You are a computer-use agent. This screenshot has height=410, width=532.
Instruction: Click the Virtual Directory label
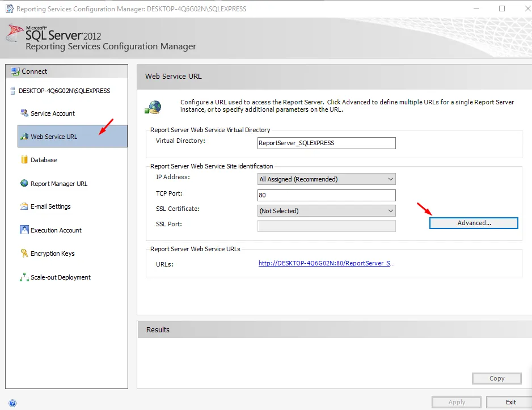click(180, 141)
